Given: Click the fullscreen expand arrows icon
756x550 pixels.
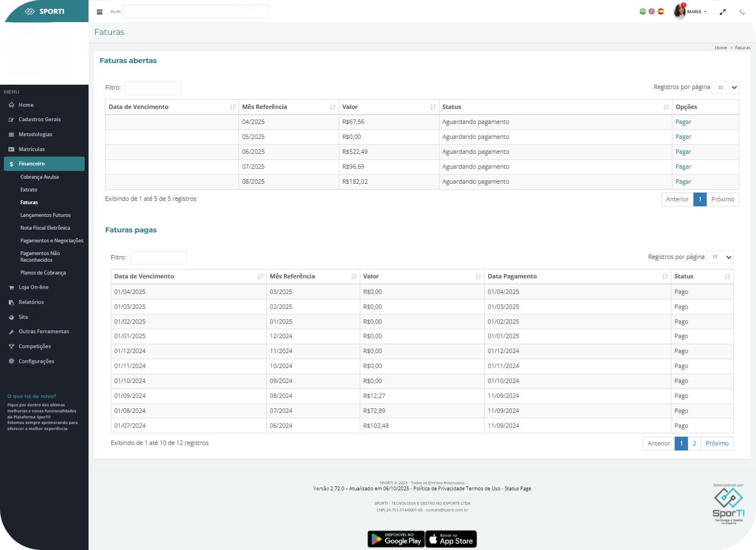Looking at the screenshot, I should coord(722,12).
